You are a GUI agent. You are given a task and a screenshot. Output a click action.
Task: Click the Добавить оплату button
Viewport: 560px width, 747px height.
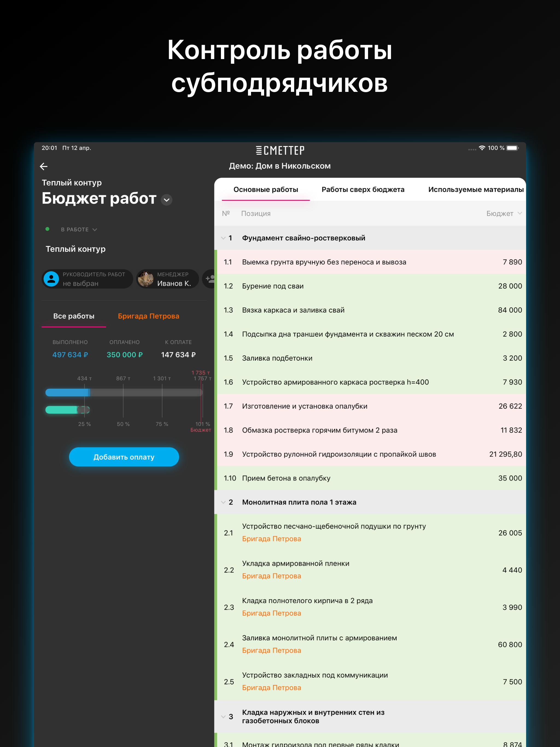(x=124, y=457)
